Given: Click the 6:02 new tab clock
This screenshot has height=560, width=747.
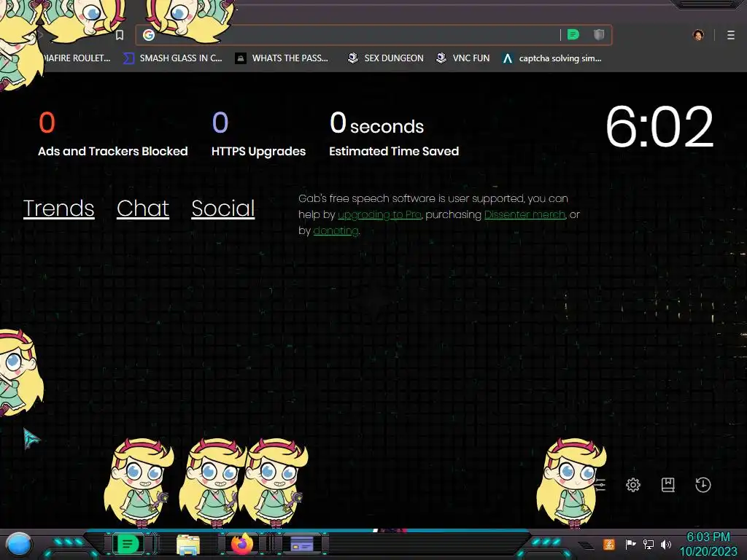Looking at the screenshot, I should [659, 127].
